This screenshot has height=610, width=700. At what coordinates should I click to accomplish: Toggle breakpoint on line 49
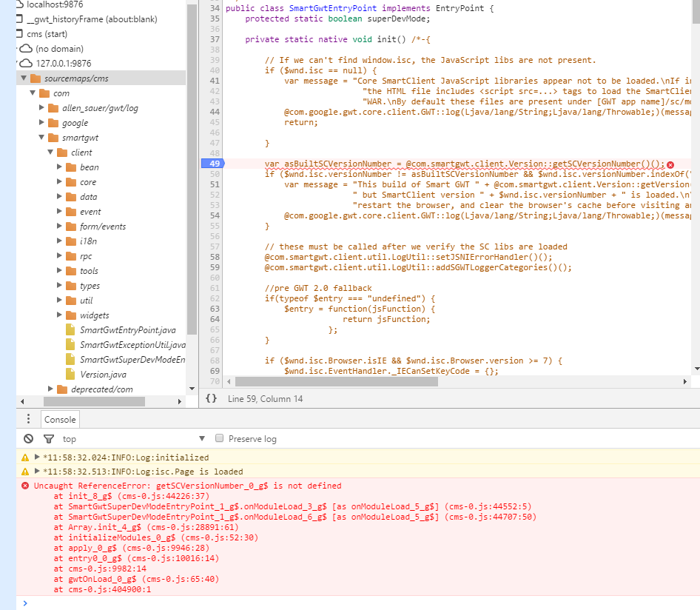212,164
